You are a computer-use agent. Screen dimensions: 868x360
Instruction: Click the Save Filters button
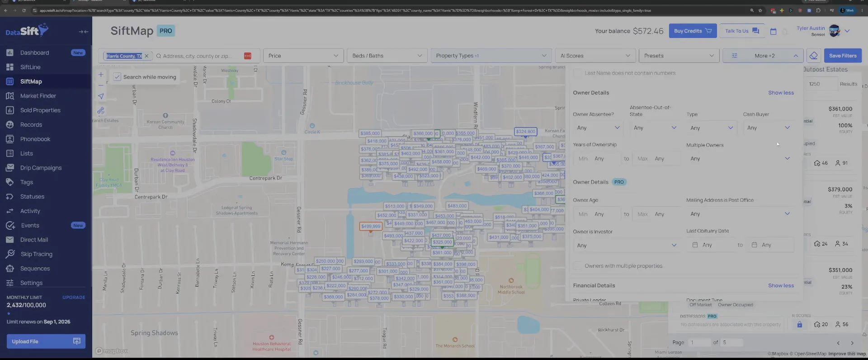(x=843, y=56)
